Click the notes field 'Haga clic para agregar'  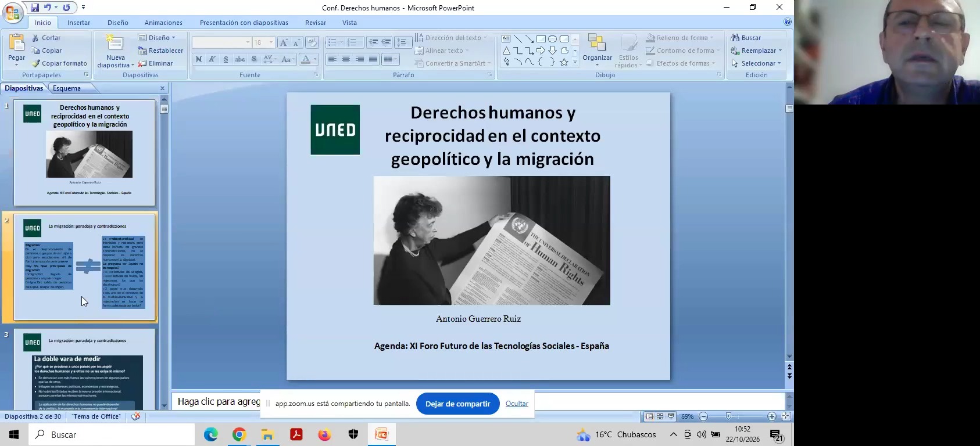219,401
